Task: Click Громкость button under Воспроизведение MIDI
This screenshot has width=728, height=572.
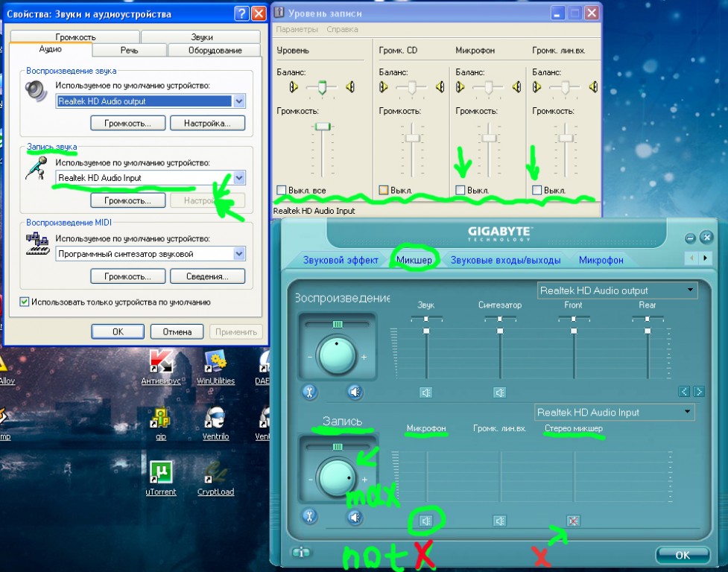Action: tap(127, 276)
